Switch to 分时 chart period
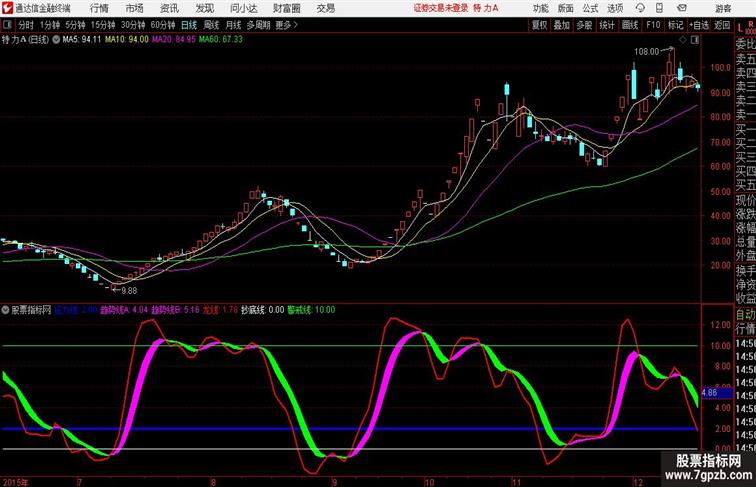The image size is (756, 487). 26,25
